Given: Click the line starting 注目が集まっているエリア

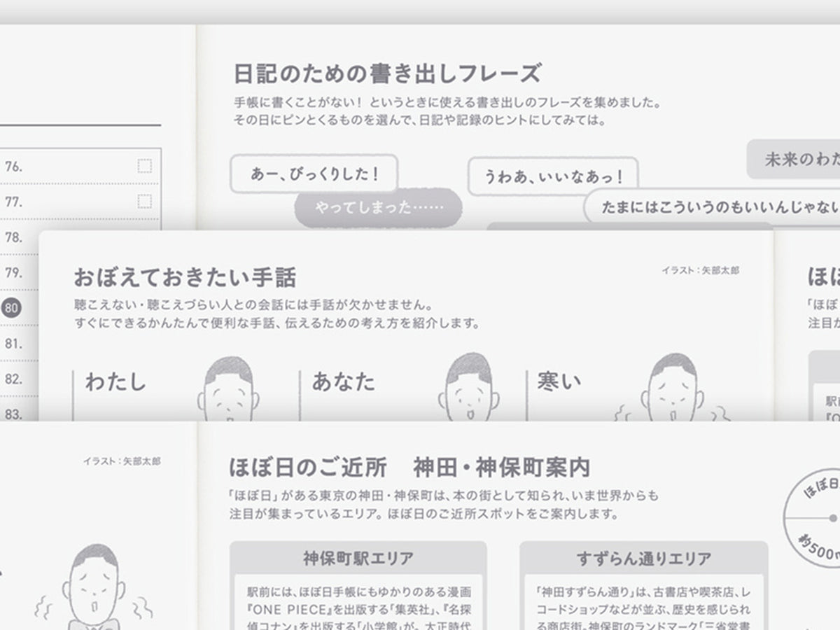Looking at the screenshot, I should tap(423, 514).
